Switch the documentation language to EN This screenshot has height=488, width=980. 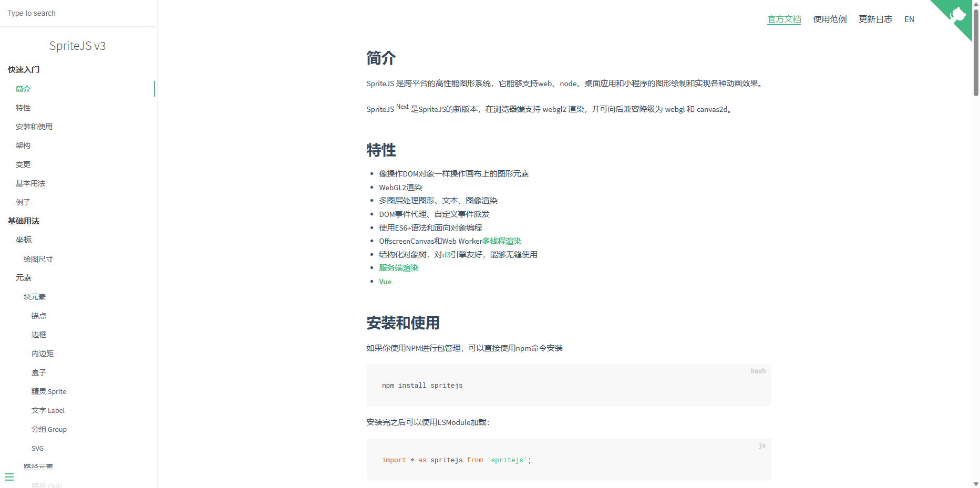coord(909,19)
